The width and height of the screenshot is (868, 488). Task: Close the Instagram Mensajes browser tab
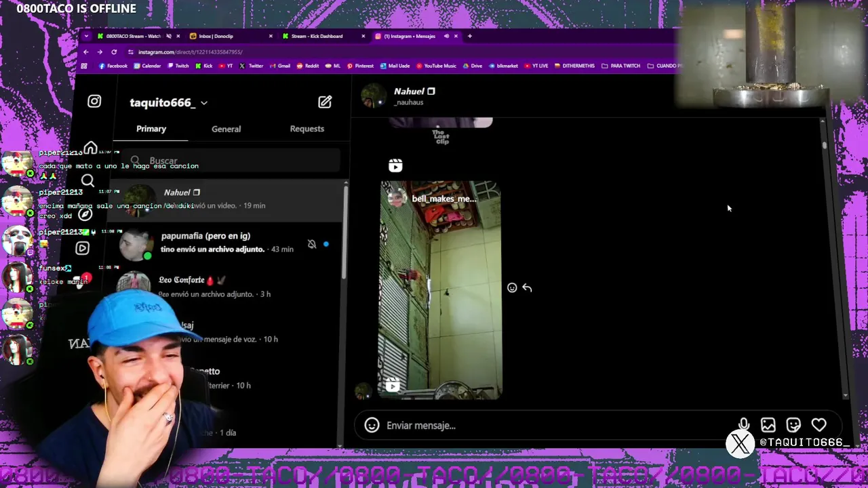(456, 36)
